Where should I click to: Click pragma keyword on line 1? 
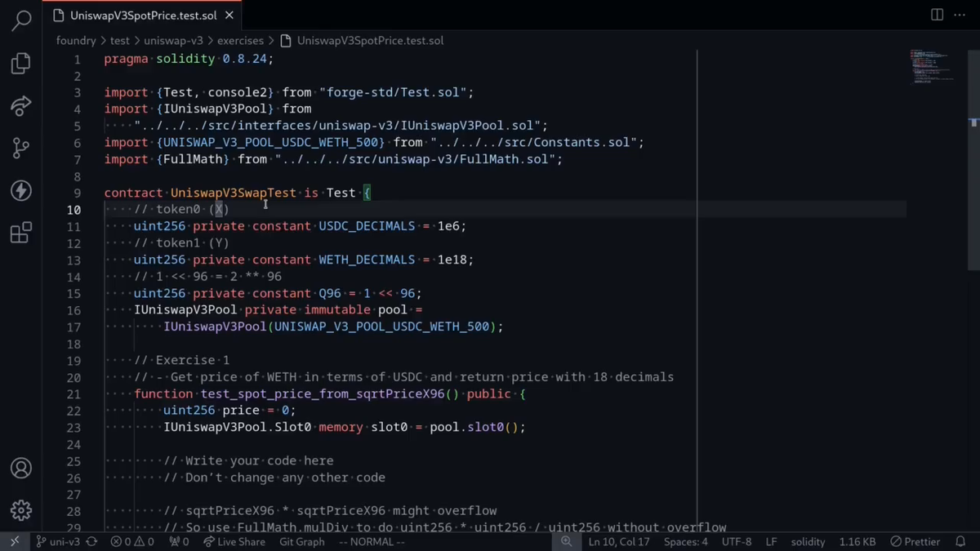pyautogui.click(x=127, y=59)
